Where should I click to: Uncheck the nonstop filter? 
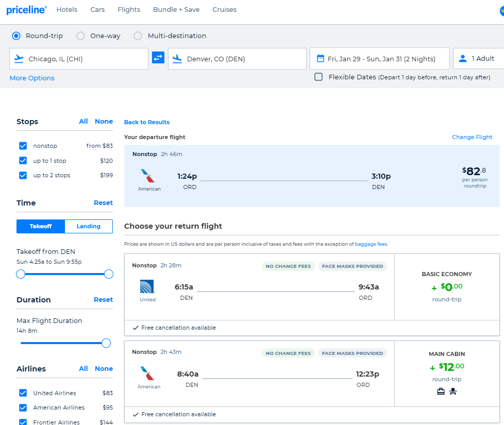pyautogui.click(x=23, y=146)
